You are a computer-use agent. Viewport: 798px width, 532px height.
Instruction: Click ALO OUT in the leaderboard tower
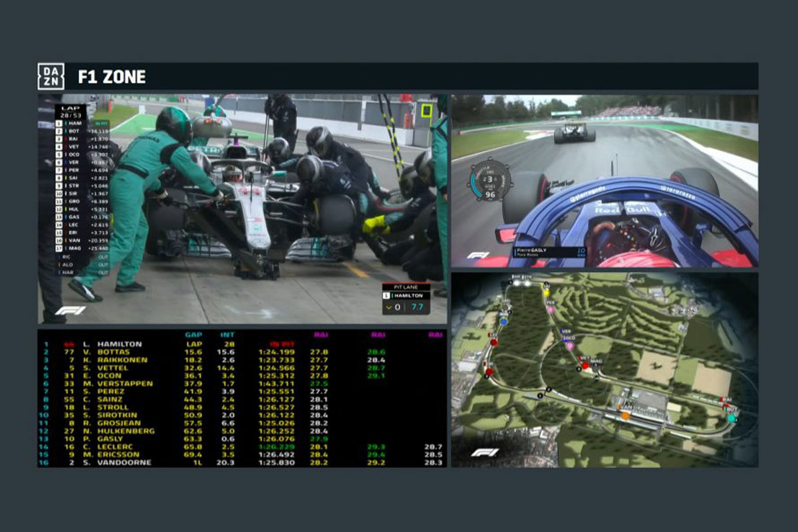tap(82, 264)
